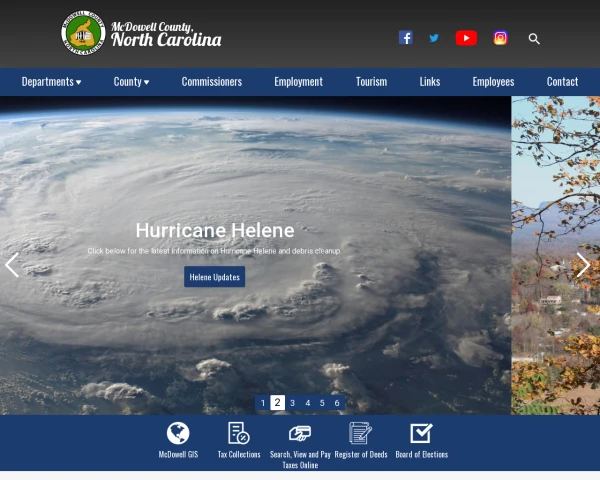The width and height of the screenshot is (600, 480).
Task: Open the Twitter bird icon
Action: (434, 38)
